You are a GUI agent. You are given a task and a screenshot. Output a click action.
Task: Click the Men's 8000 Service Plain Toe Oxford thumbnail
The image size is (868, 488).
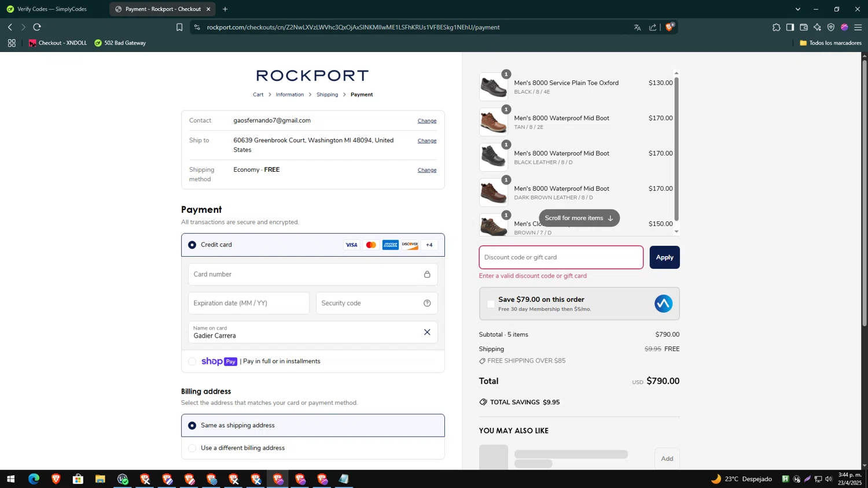click(x=494, y=87)
